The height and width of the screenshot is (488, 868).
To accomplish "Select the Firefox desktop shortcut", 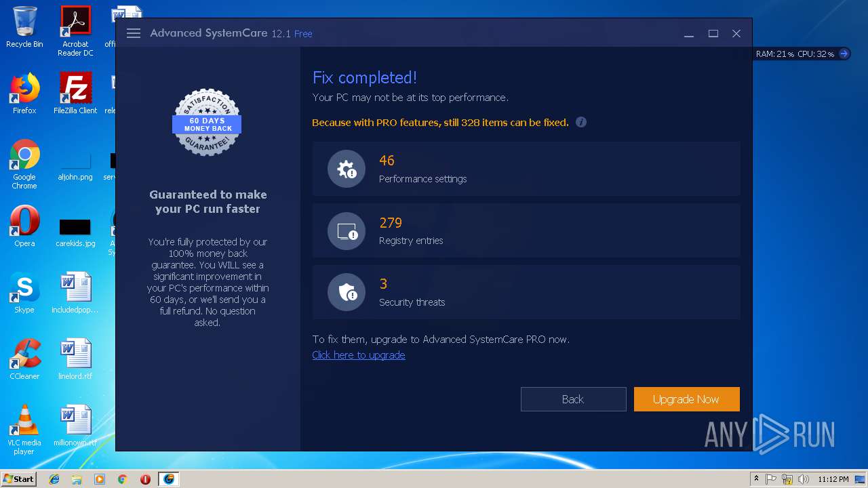I will point(24,94).
